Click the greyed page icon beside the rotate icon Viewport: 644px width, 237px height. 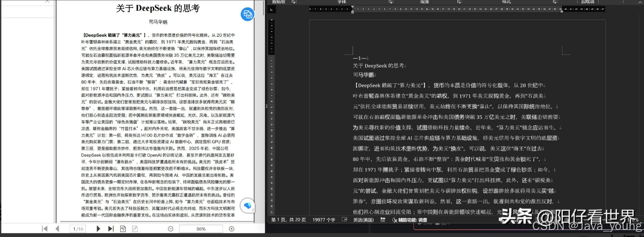[135, 229]
